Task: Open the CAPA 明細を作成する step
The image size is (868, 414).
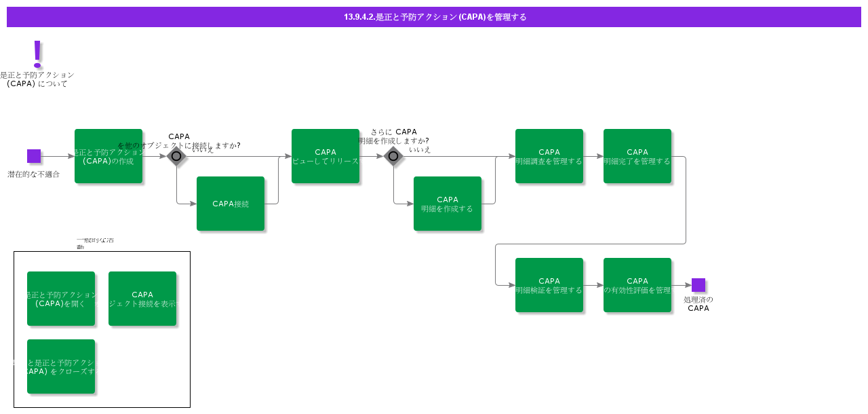Action: [x=448, y=204]
